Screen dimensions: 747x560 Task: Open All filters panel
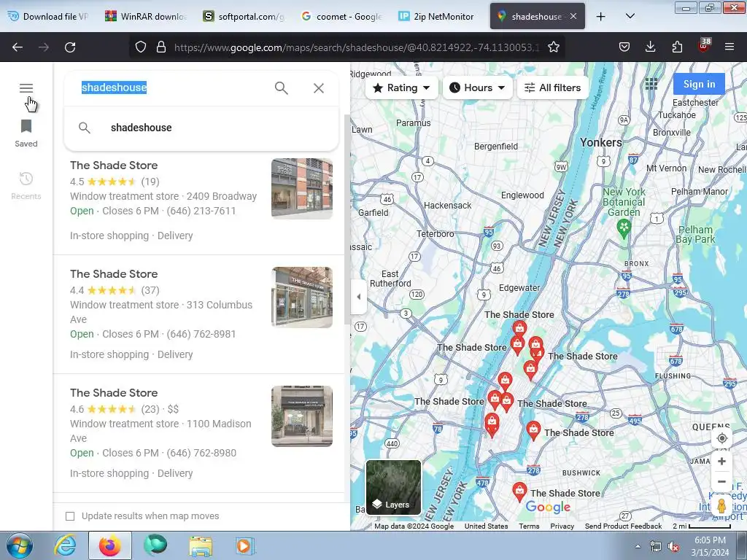553,88
